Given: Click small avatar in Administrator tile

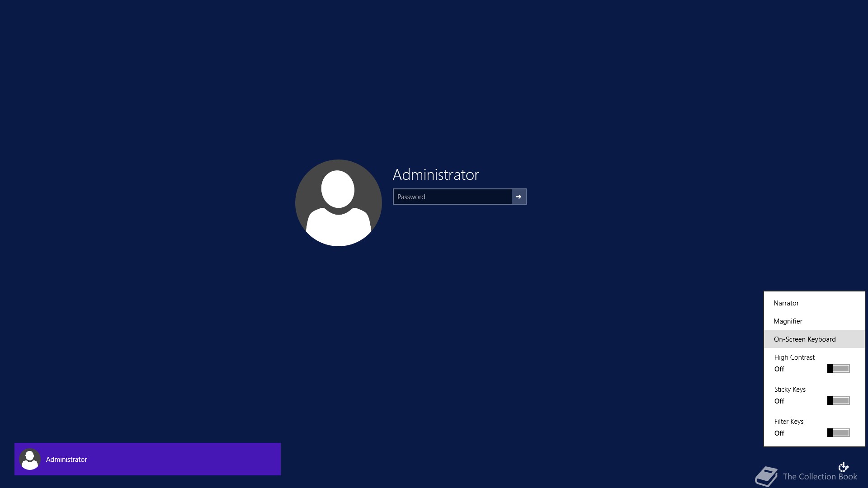Looking at the screenshot, I should pos(30,459).
